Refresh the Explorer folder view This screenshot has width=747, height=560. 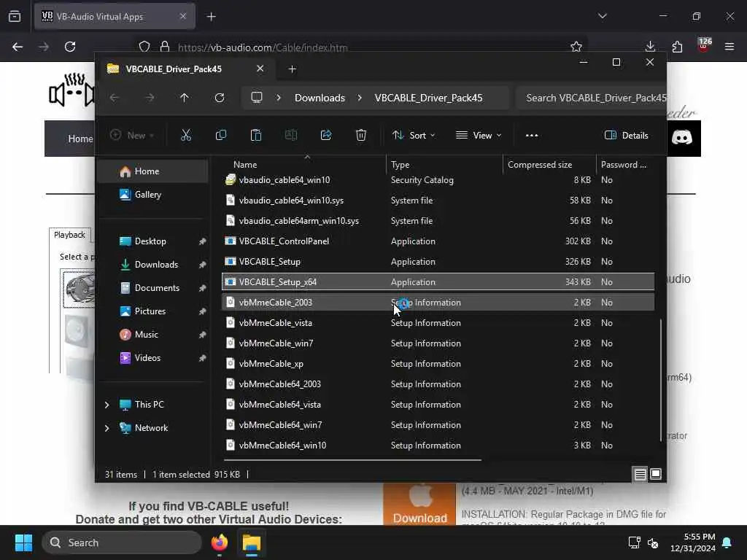[219, 98]
